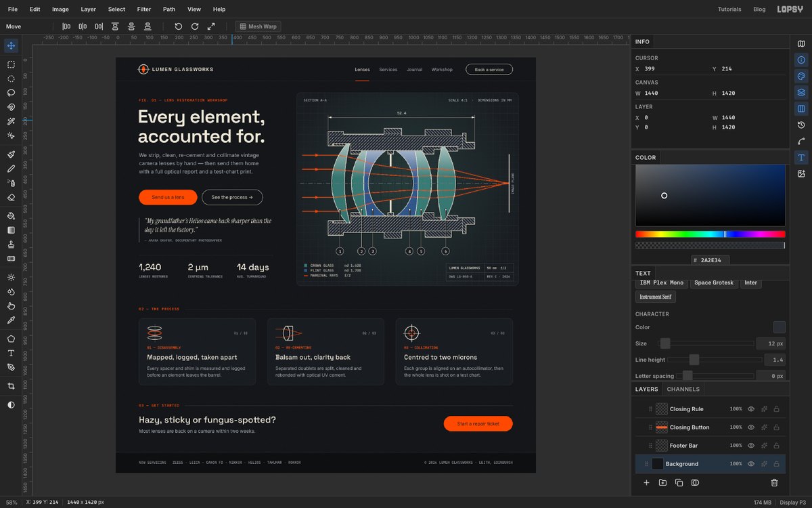Image resolution: width=812 pixels, height=508 pixels.
Task: Select the Brush tool
Action: 11,154
